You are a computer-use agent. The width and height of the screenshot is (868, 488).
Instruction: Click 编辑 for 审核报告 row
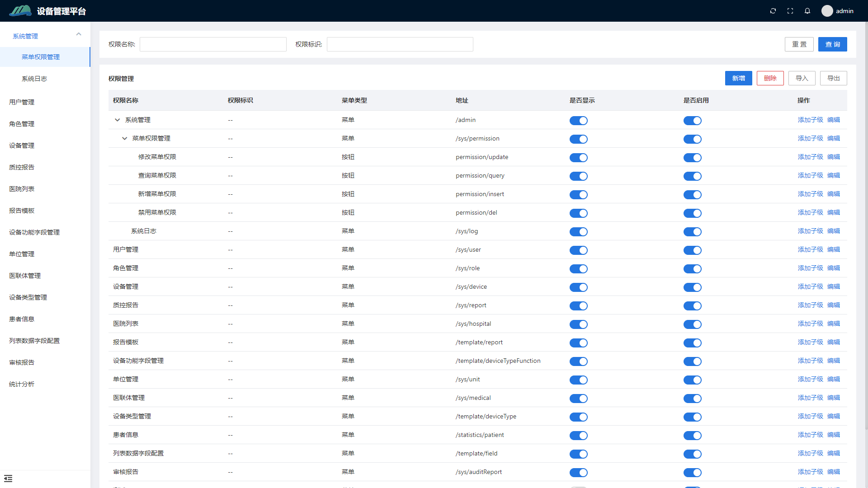(833, 472)
